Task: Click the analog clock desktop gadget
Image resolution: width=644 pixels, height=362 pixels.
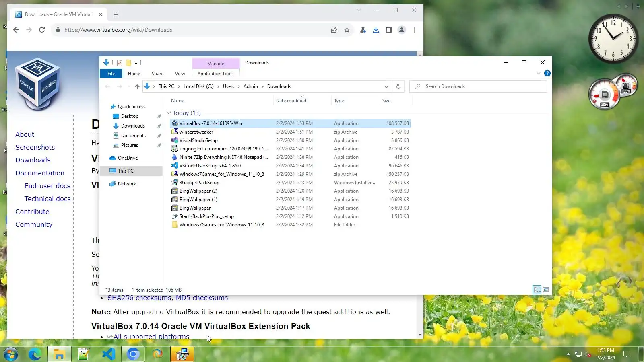Action: pyautogui.click(x=613, y=39)
